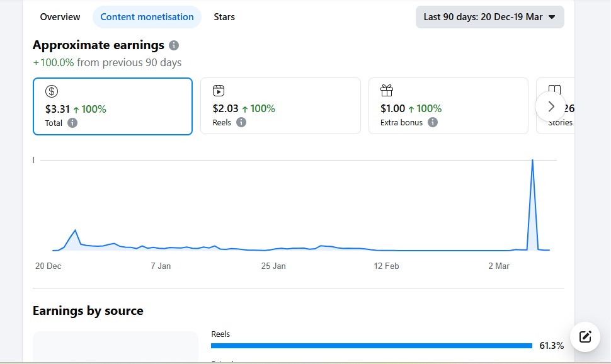
Task: Select the $3.31 Total earnings card
Action: (x=112, y=106)
